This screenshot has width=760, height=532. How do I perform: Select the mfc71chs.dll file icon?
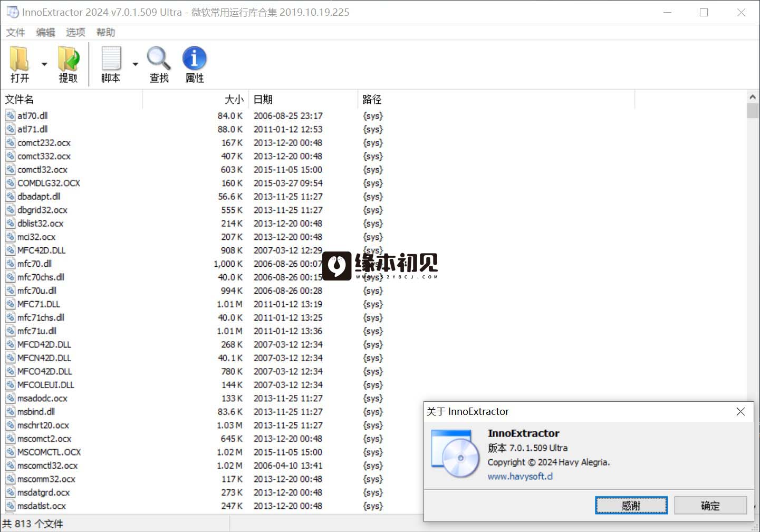[11, 317]
